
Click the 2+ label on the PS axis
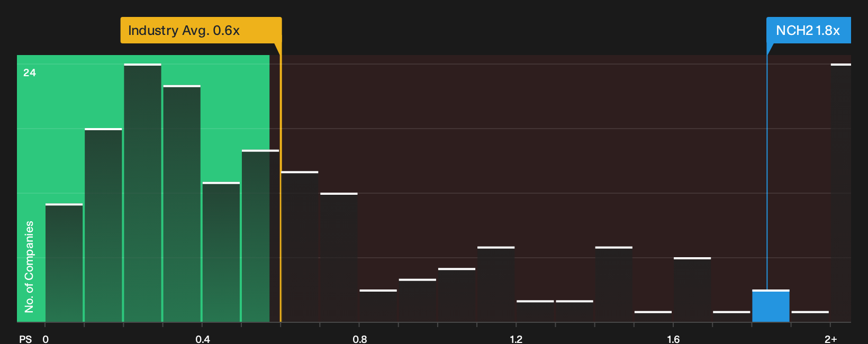[x=831, y=339]
